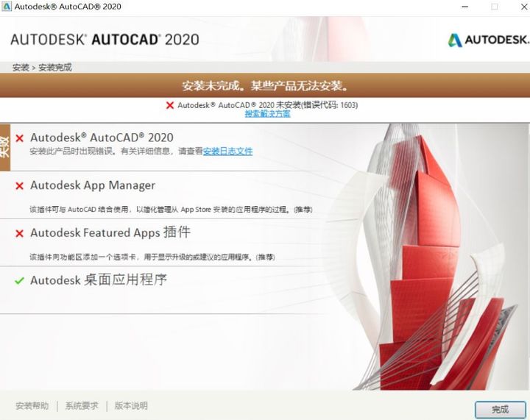Open the 版本说明 release notes link
Image resolution: width=530 pixels, height=420 pixels.
(x=131, y=405)
